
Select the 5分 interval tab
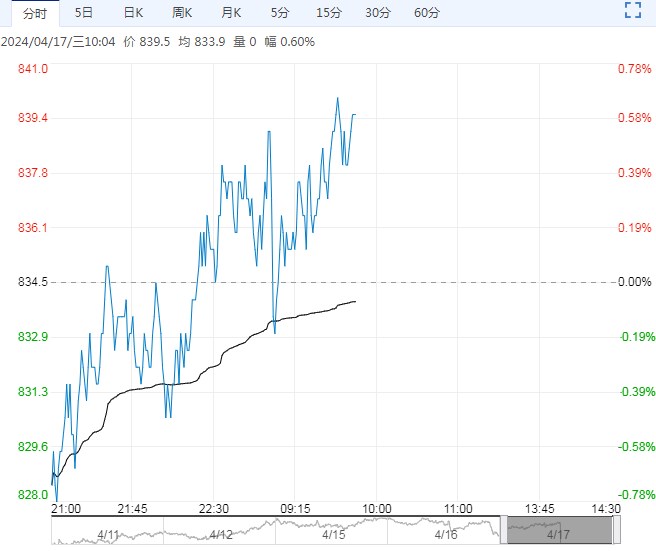click(x=280, y=13)
